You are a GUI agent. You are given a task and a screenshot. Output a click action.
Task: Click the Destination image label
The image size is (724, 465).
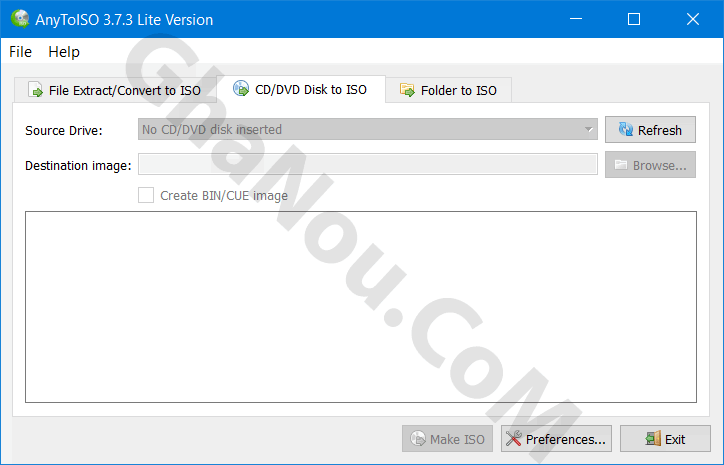[78, 166]
